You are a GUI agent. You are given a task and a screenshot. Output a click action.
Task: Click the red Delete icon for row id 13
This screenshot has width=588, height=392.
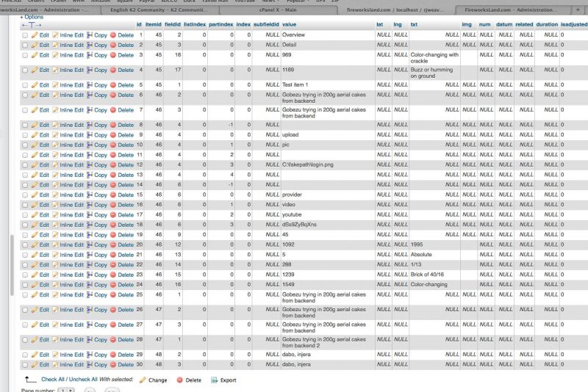[x=113, y=175]
